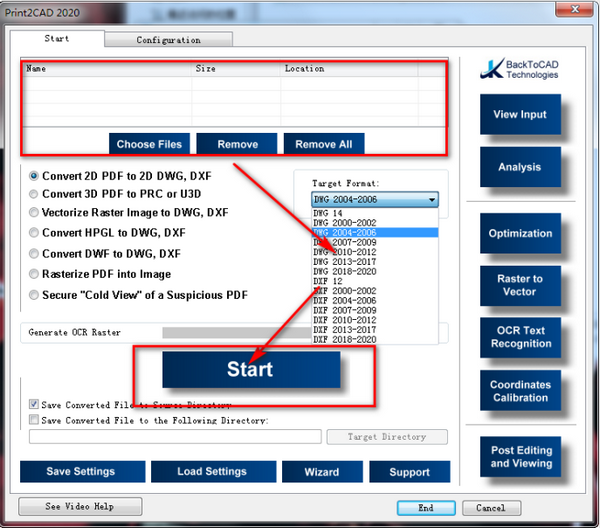600x528 pixels.
Task: Select Convert 3D PDF to PRC or U3D
Action: (x=34, y=194)
